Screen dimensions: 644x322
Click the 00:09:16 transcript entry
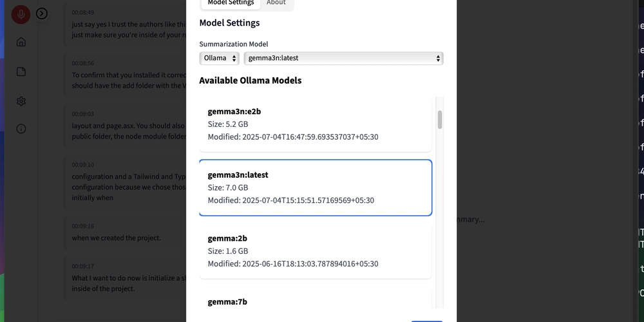click(x=126, y=232)
